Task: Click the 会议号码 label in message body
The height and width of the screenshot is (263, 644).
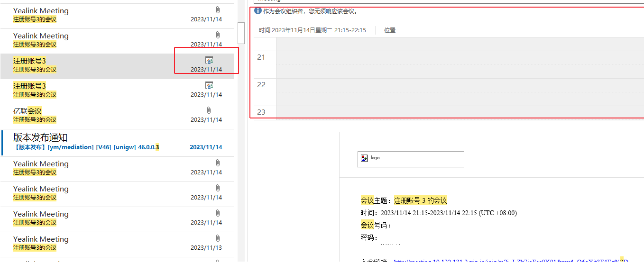Action: click(x=376, y=225)
